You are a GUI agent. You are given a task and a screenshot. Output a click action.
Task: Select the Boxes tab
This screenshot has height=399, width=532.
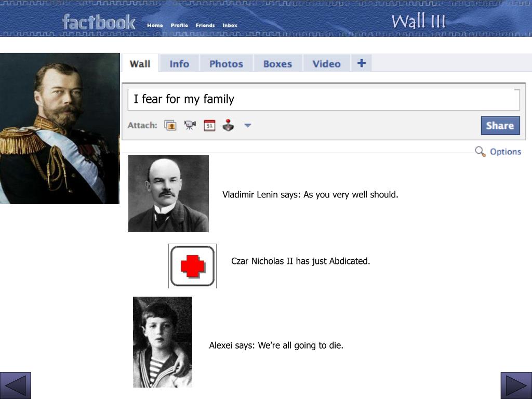pyautogui.click(x=277, y=63)
